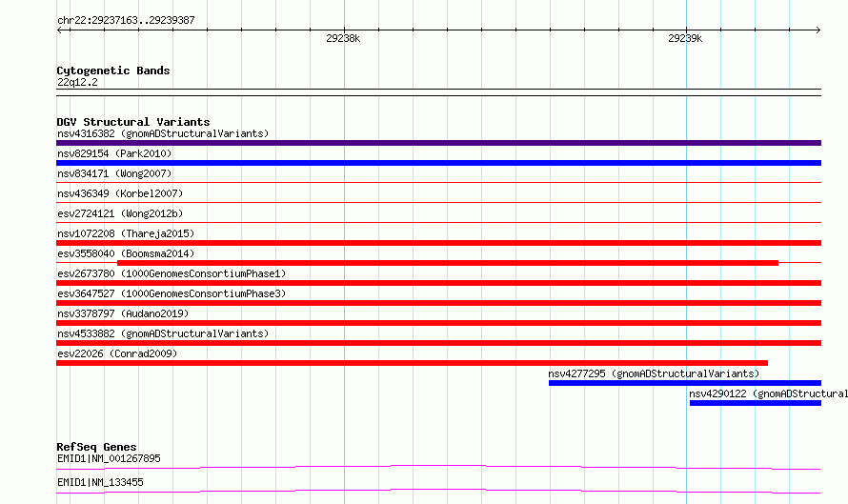
Task: Click the nsv4316382 gnomAD variant label
Action: tap(163, 133)
